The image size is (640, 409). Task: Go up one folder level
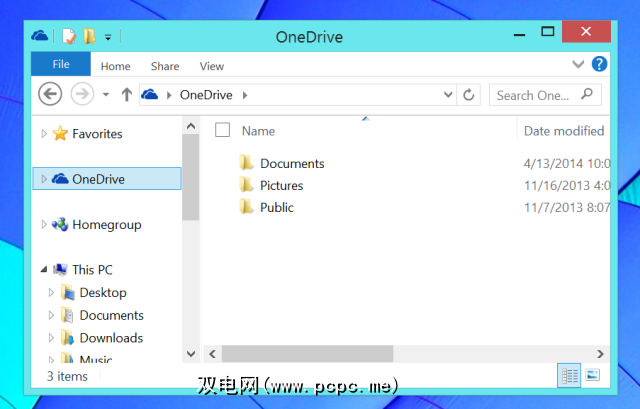click(x=127, y=95)
